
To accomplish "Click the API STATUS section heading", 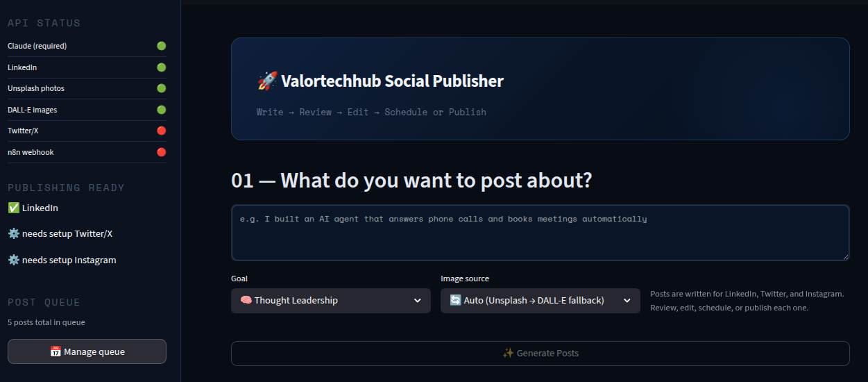I will (44, 23).
